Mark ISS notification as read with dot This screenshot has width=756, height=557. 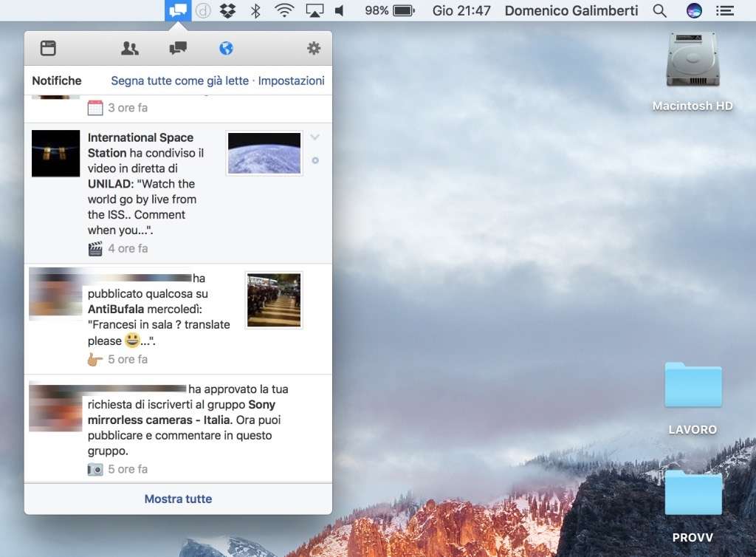pos(315,160)
